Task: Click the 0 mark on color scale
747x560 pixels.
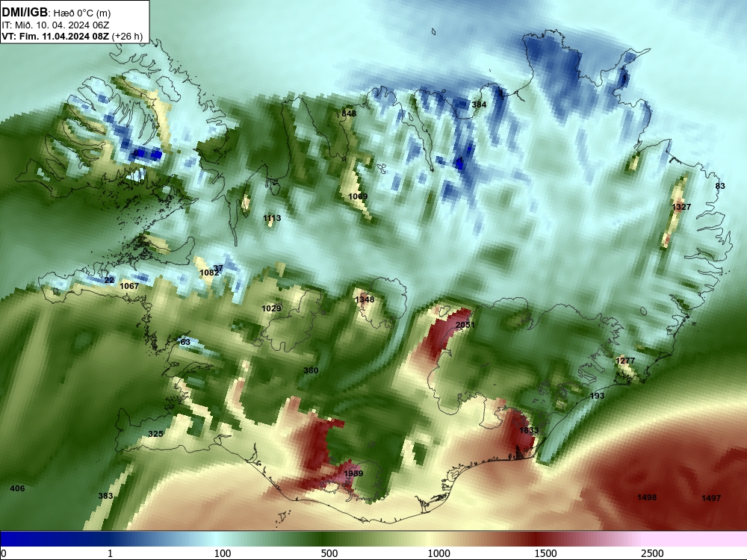Action: point(4,553)
